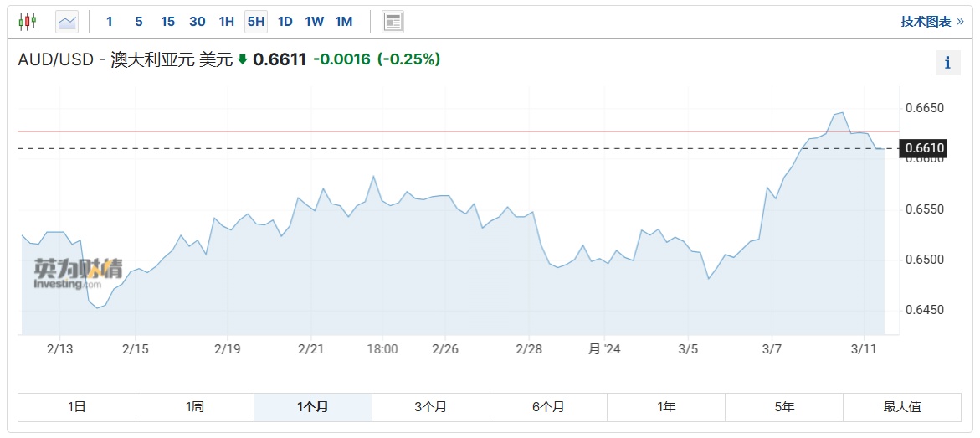Viewport: 980px width, 438px height.
Task: Choose the 5H interval
Action: tap(255, 22)
